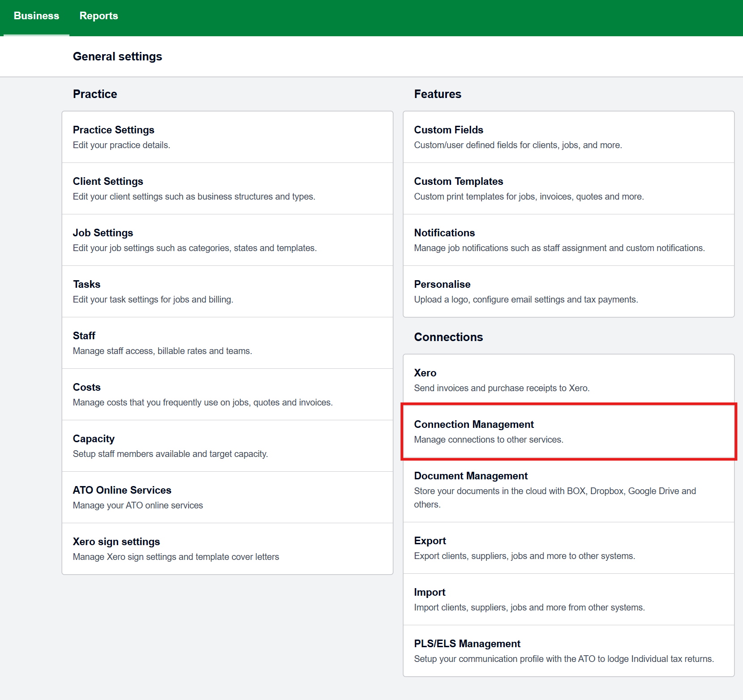Open the Business tab
The height and width of the screenshot is (700, 743).
(36, 16)
